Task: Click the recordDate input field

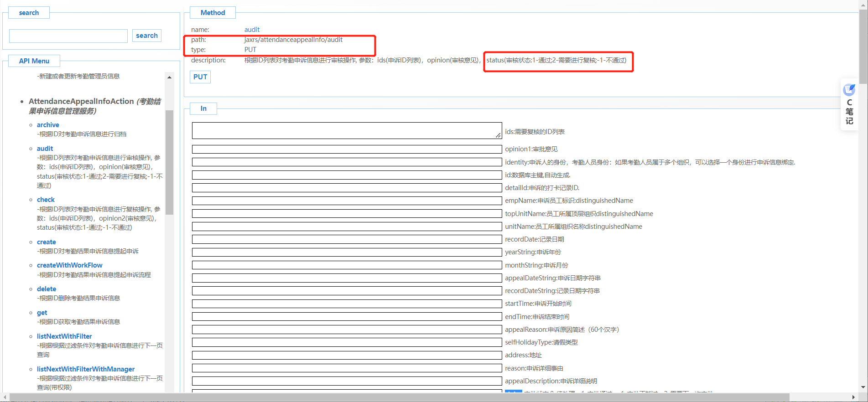Action: pos(347,239)
